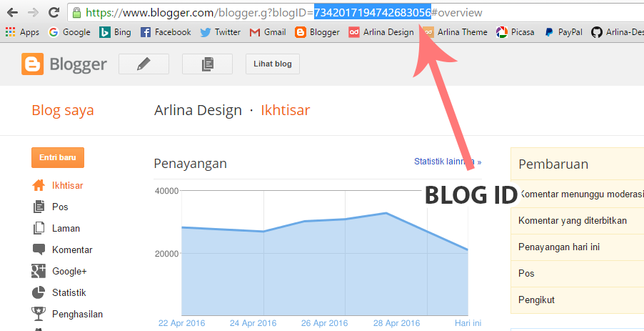This screenshot has height=331, width=644.
Task: Open the Picasa bookmark
Action: click(x=515, y=32)
